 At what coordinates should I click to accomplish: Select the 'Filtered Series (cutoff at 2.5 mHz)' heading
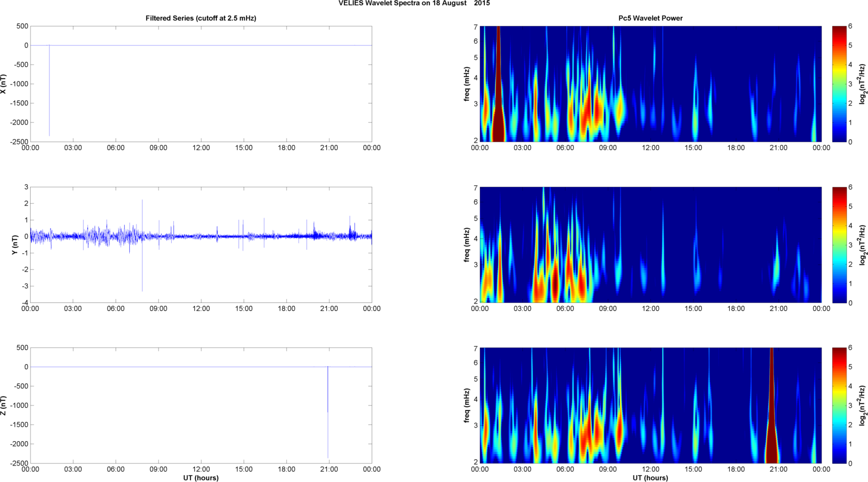[201, 18]
